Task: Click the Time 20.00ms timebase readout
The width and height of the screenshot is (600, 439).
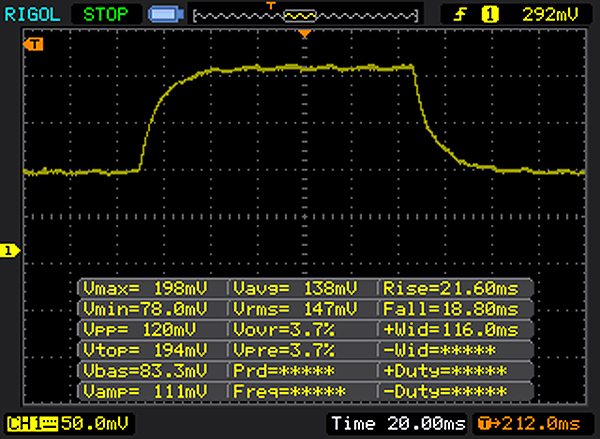Action: tap(398, 423)
